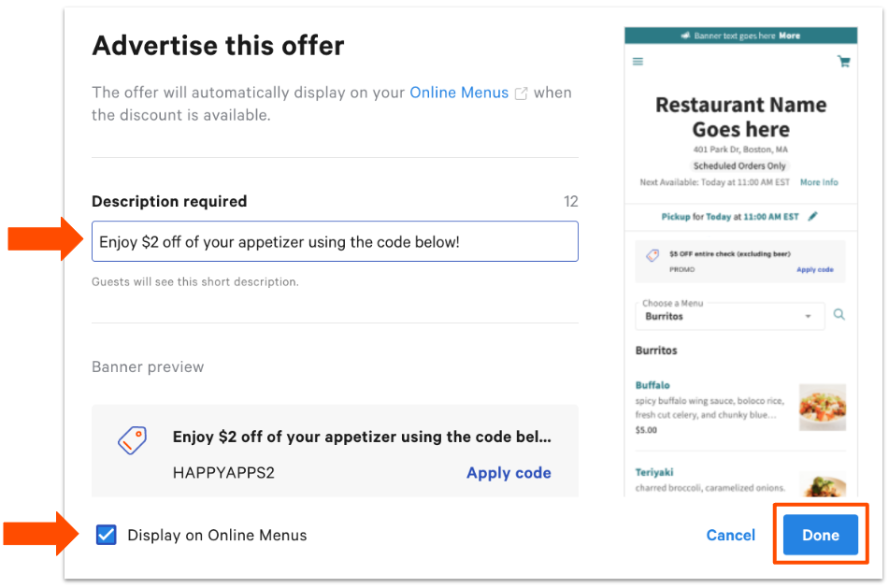Click Apply code in the mobile promo card

click(x=814, y=269)
